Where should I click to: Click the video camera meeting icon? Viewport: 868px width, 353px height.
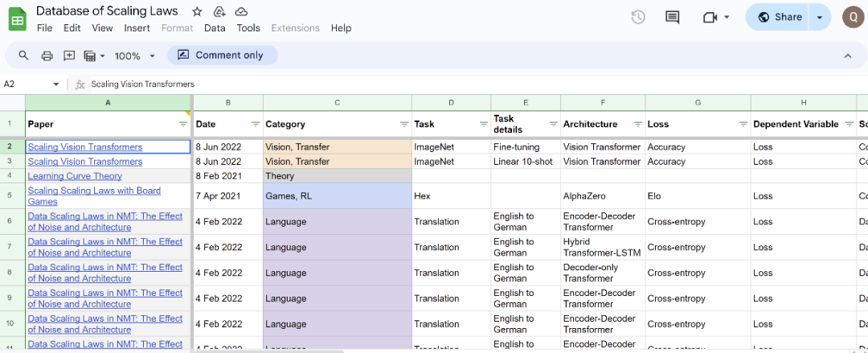710,17
